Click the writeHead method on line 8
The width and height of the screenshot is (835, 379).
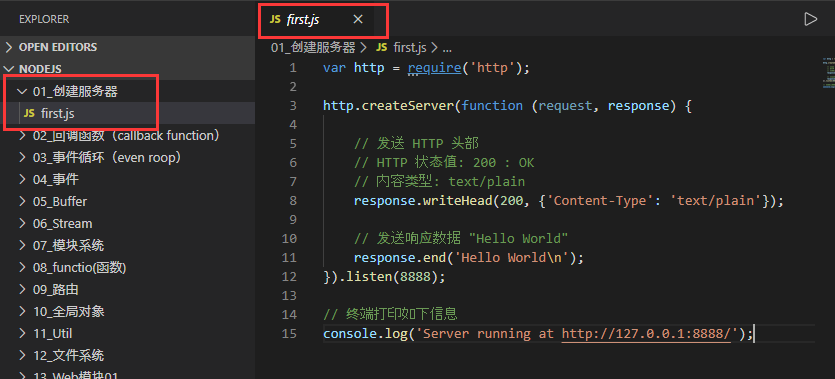pyautogui.click(x=457, y=201)
